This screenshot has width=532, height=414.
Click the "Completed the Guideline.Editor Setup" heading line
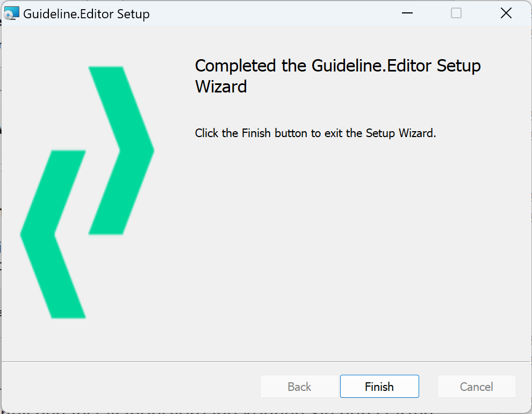pos(337,66)
